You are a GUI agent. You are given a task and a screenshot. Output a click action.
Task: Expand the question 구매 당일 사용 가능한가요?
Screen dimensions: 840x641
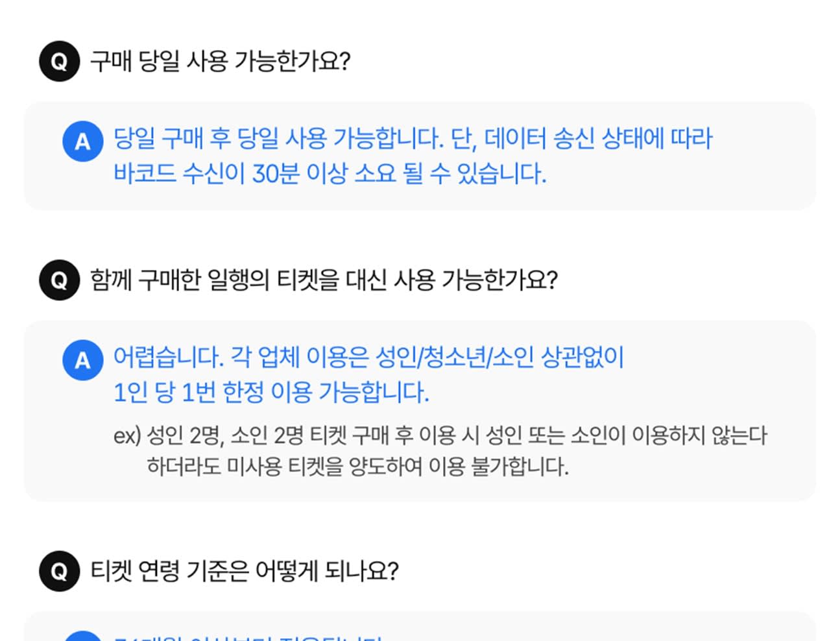coord(221,62)
